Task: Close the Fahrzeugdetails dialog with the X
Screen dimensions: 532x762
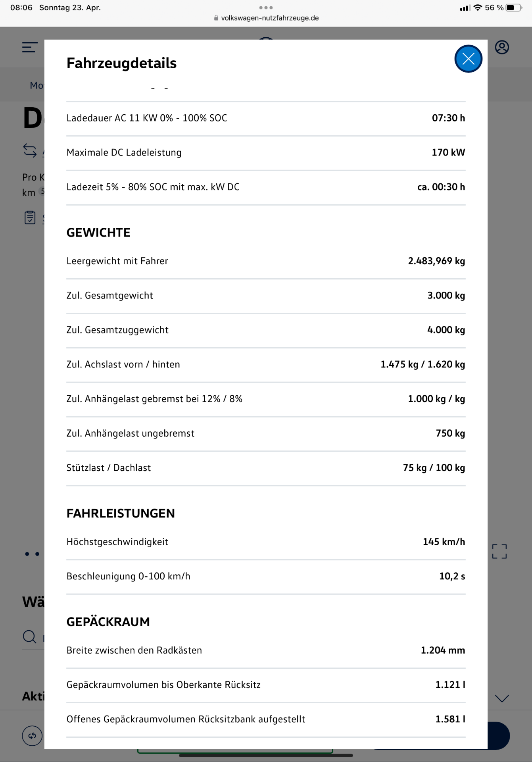Action: (x=468, y=59)
